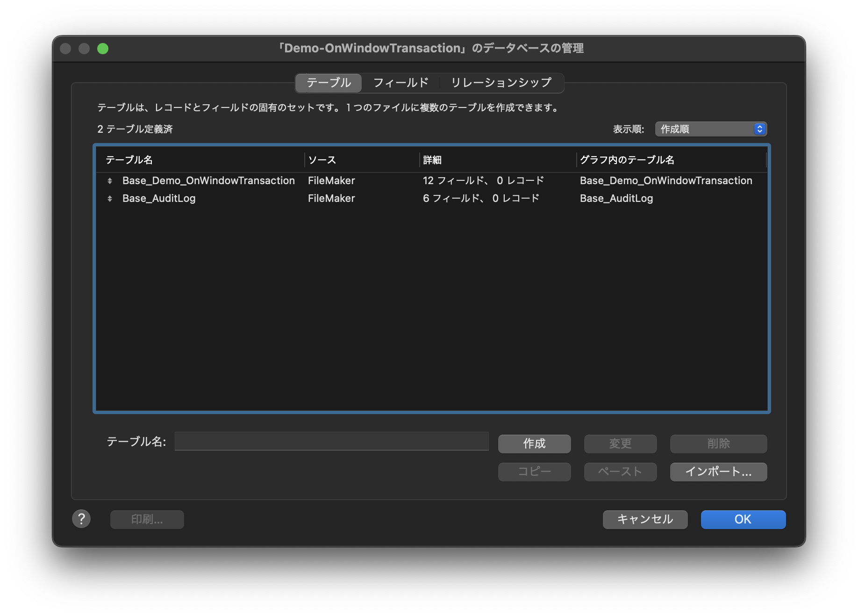858x616 pixels.
Task: Confirm with the OK button
Action: click(743, 519)
